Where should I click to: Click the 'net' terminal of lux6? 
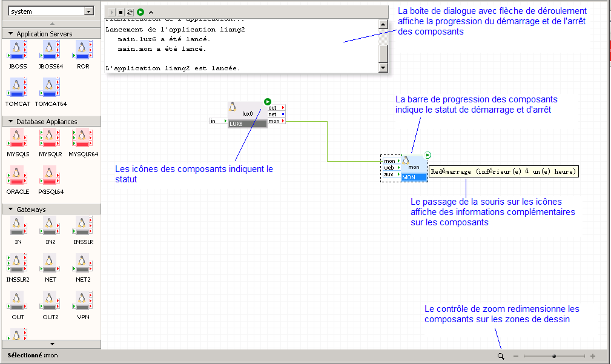tap(277, 114)
